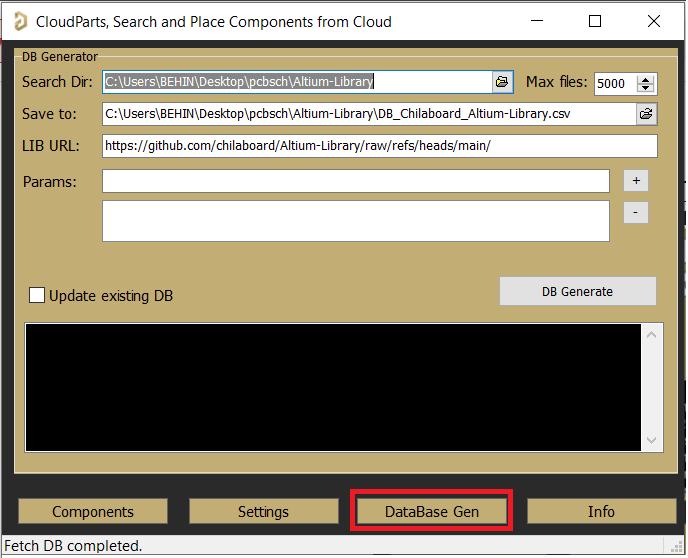Screen dimensions: 688x558
Task: Open the Components tab
Action: [x=93, y=512]
